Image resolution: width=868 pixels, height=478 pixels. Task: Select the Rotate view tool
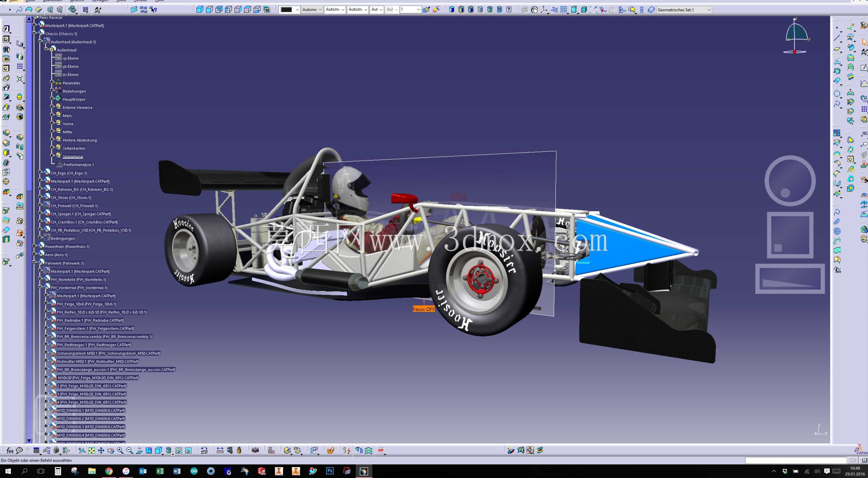pos(111,450)
